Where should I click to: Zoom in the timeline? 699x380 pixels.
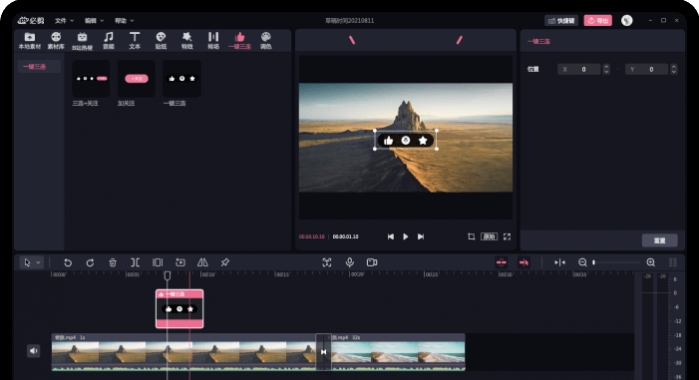click(650, 263)
